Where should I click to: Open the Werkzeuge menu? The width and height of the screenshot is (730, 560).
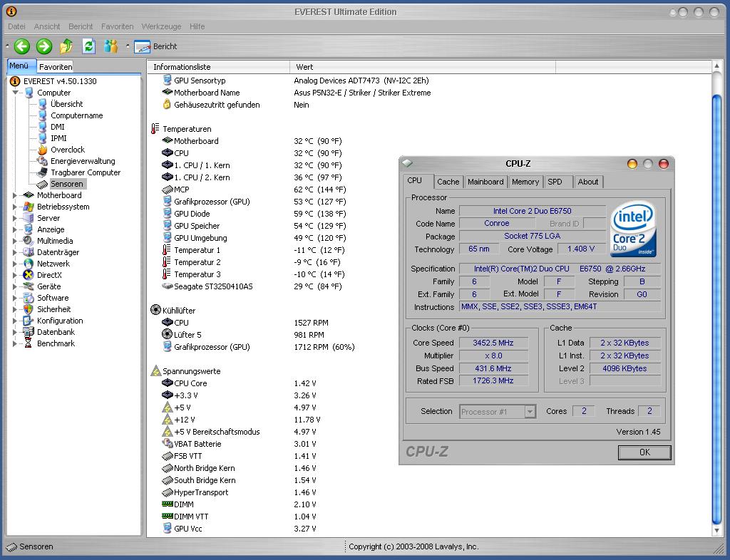pyautogui.click(x=161, y=26)
